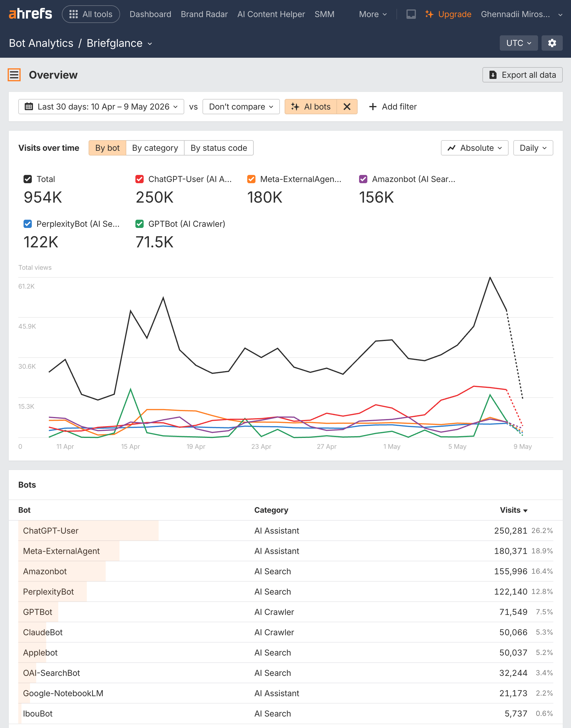Open Brand Radar
571x728 pixels.
[x=204, y=14]
